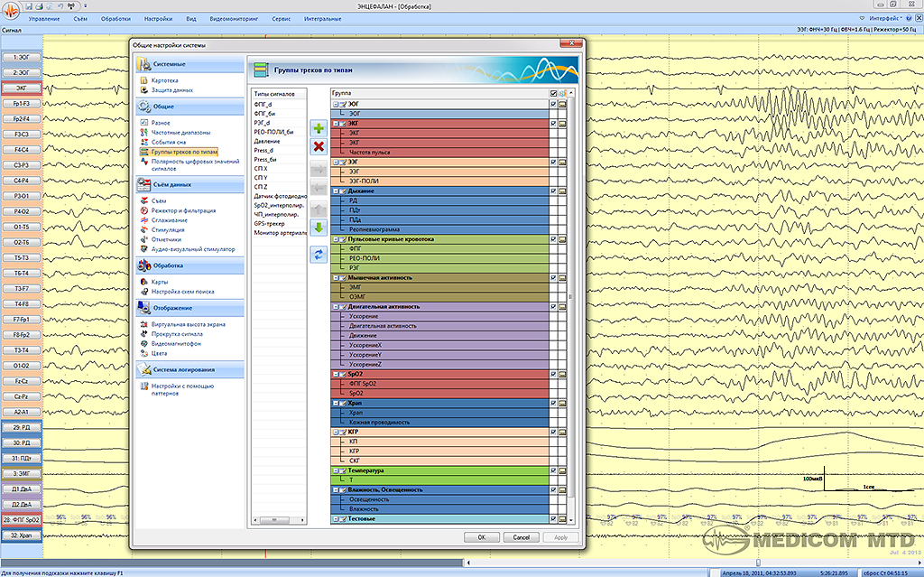Click the blue refresh arrows icon
This screenshot has width=924, height=577.
(x=319, y=255)
